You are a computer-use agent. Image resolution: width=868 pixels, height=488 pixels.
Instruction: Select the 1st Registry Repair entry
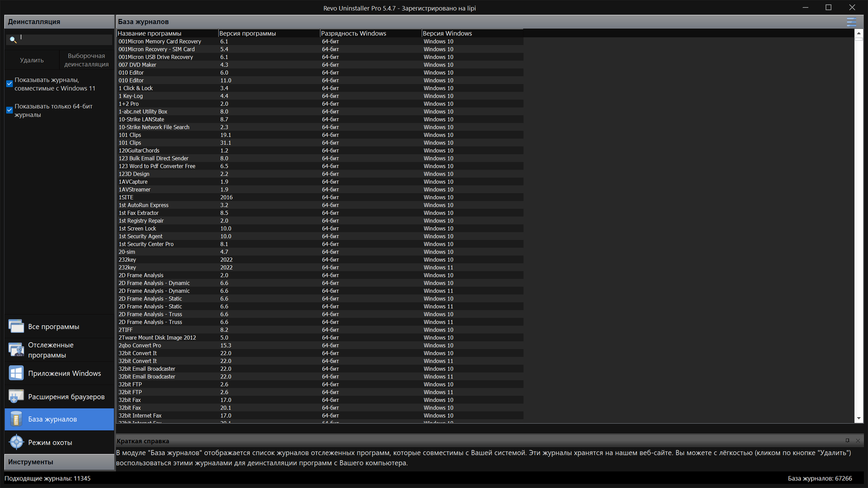pyautogui.click(x=320, y=221)
